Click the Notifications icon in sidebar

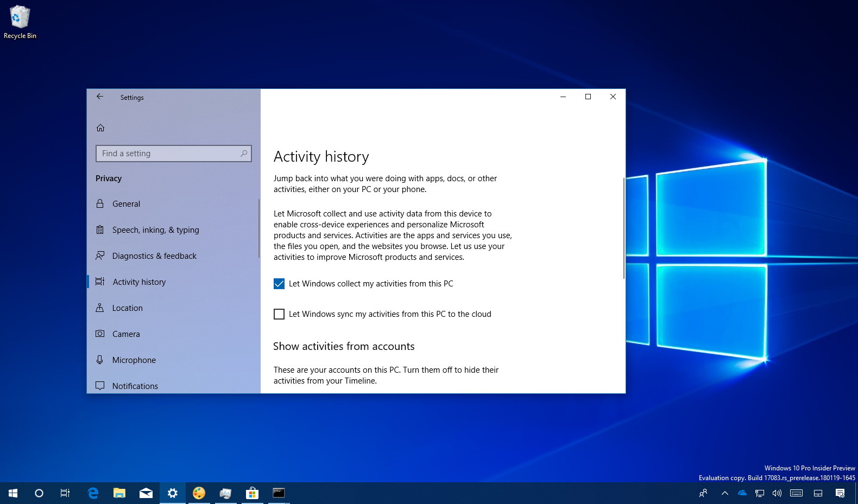(x=100, y=386)
